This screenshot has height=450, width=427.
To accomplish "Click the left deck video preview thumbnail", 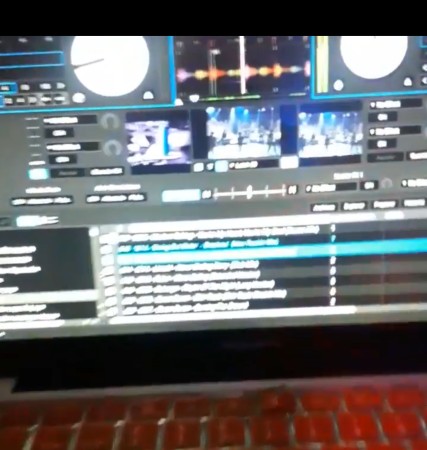I will (158, 139).
